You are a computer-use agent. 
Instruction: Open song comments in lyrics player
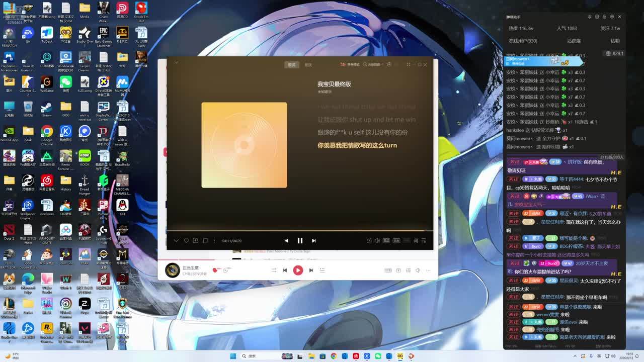point(205,241)
